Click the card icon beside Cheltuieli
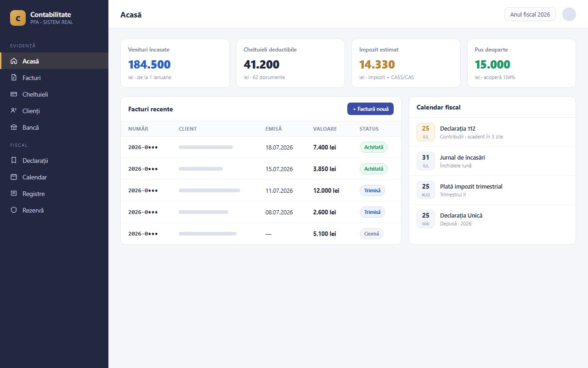The height and width of the screenshot is (368, 588). pos(14,94)
